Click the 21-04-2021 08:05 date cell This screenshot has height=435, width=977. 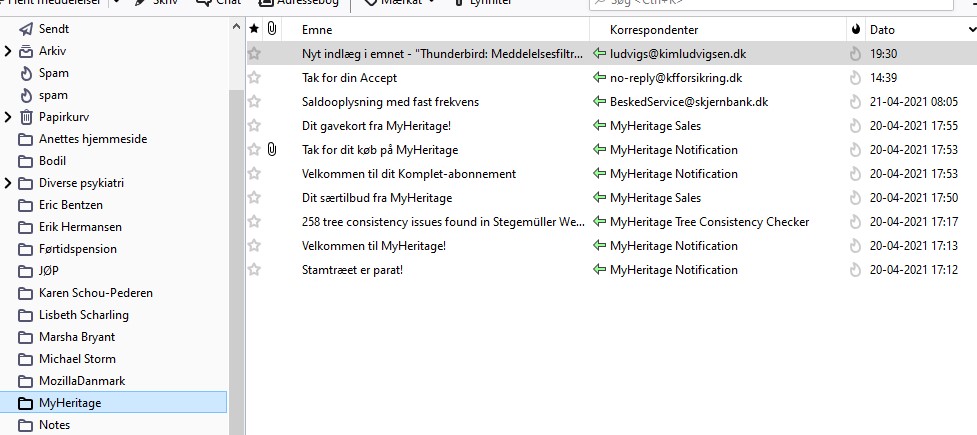(x=914, y=102)
